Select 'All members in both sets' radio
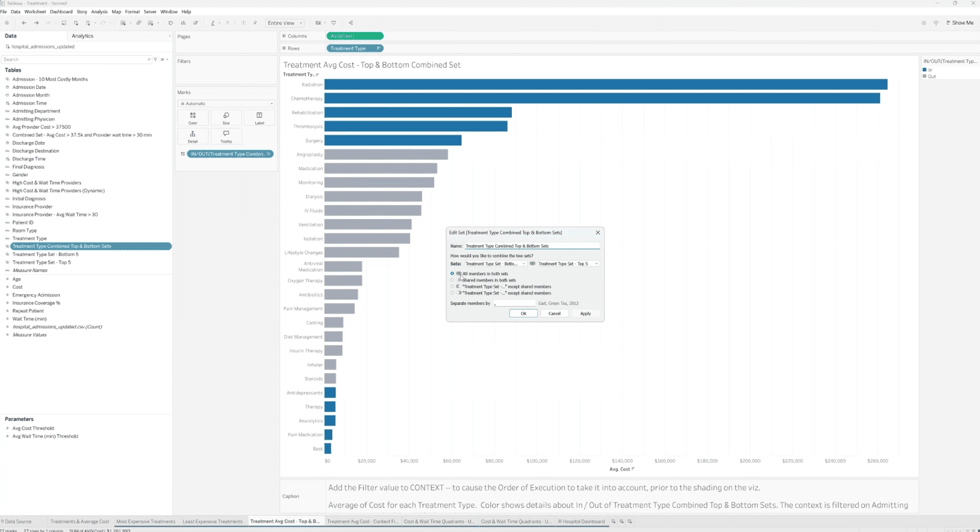Image resolution: width=980 pixels, height=532 pixels. pos(452,273)
